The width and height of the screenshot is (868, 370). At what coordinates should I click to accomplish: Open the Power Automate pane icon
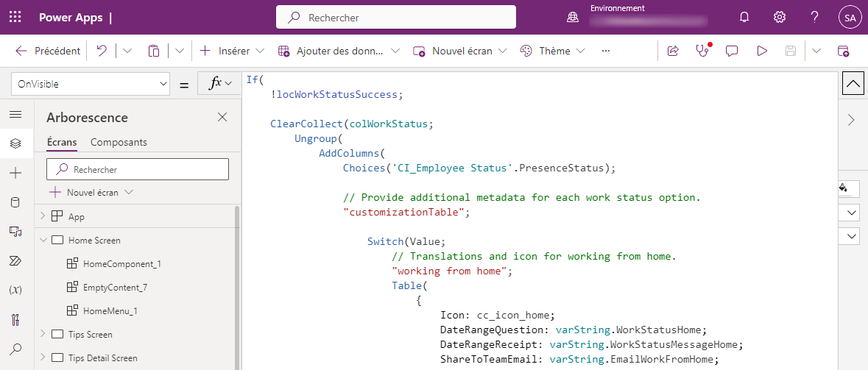(x=15, y=261)
